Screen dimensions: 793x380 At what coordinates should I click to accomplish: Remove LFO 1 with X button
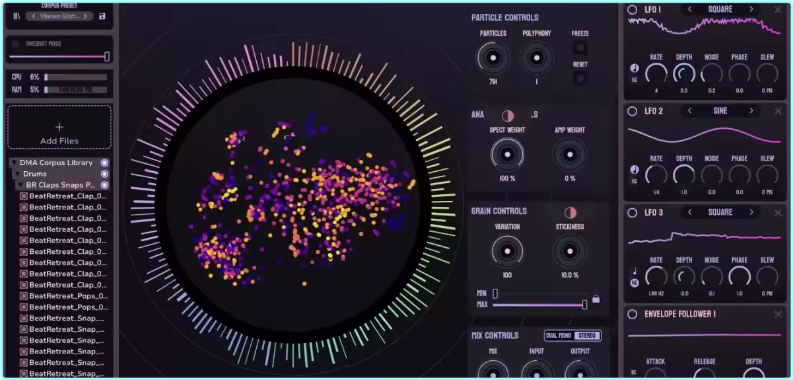pos(778,10)
